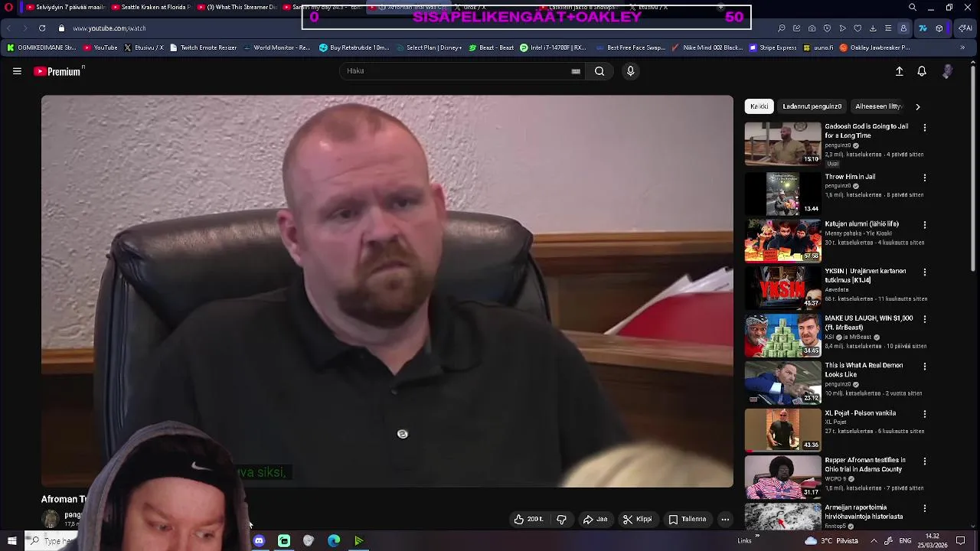The height and width of the screenshot is (551, 980).
Task: Like the video (200 t.)
Action: tap(529, 519)
